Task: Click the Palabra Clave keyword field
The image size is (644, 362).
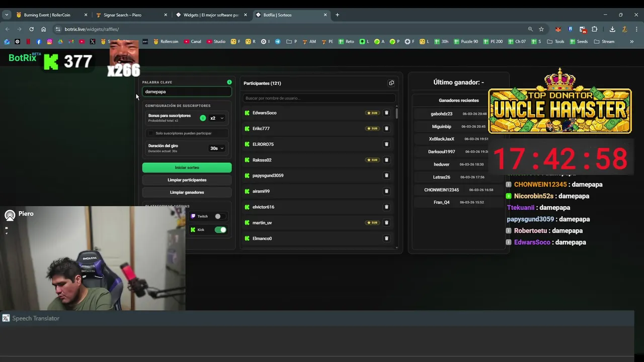Action: tap(187, 92)
